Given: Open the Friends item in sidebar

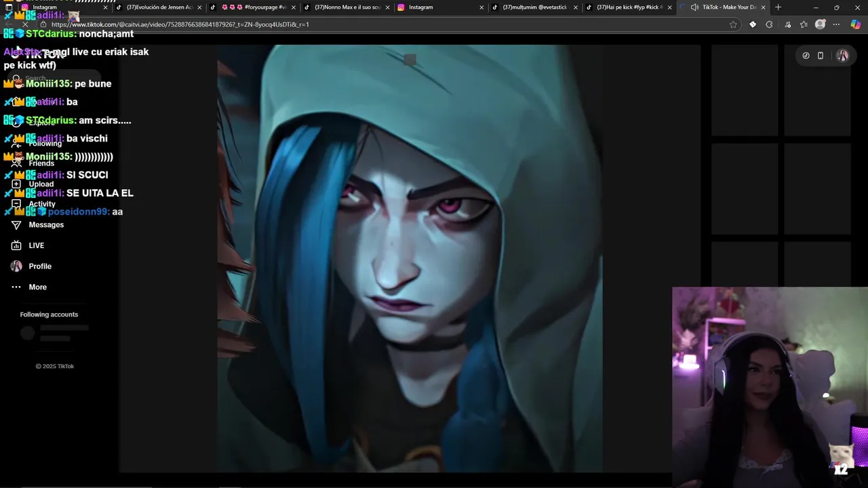Looking at the screenshot, I should pos(41,163).
